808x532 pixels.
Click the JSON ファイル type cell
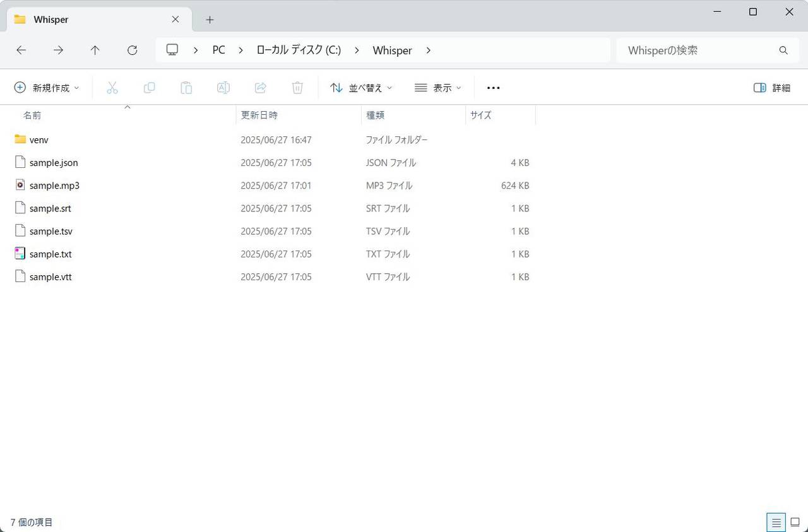point(391,163)
